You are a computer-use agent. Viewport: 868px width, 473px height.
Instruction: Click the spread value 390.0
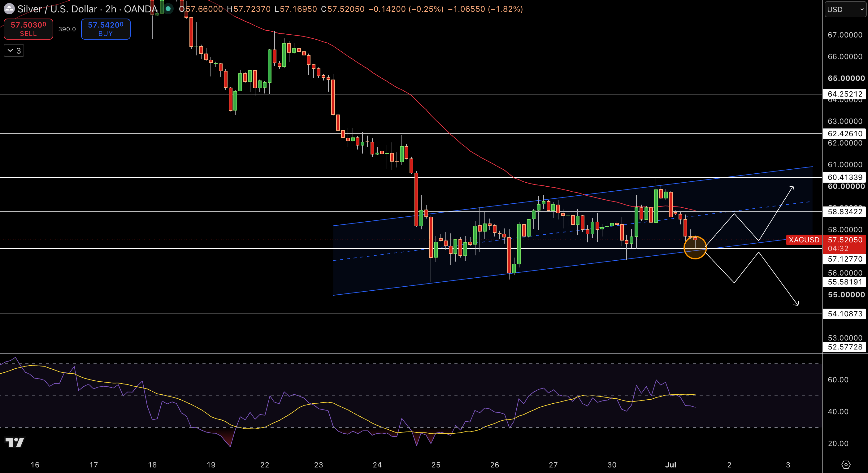click(x=67, y=29)
